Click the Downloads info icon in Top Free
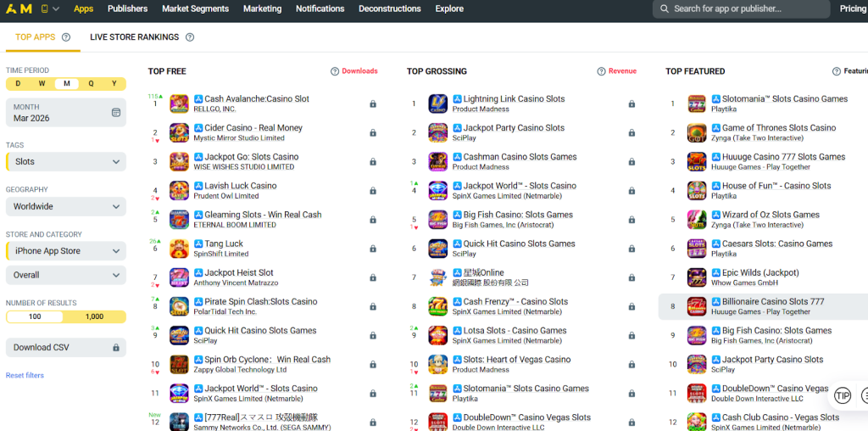This screenshot has width=868, height=431. pyautogui.click(x=335, y=71)
